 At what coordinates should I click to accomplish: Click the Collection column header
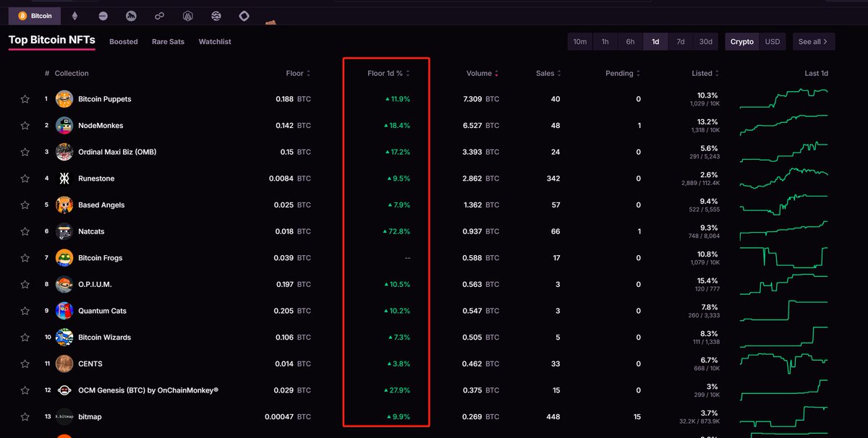pos(72,73)
